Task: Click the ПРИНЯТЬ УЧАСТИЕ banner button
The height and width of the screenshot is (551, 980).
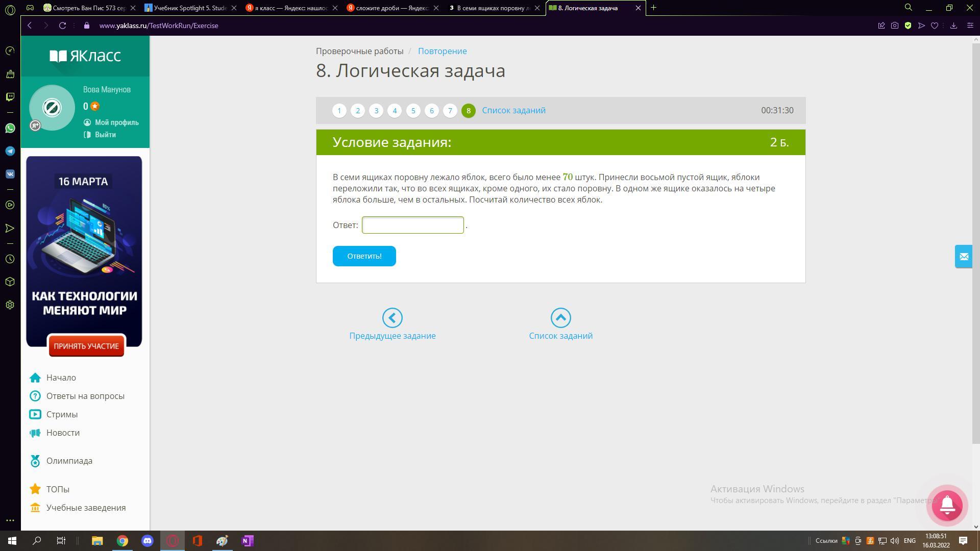Action: click(86, 346)
